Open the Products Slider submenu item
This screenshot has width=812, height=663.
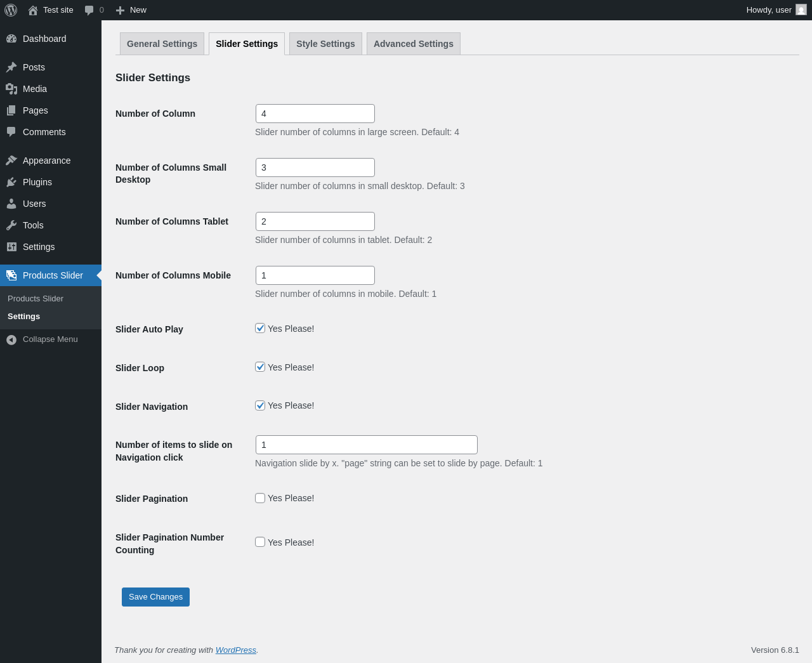point(36,298)
